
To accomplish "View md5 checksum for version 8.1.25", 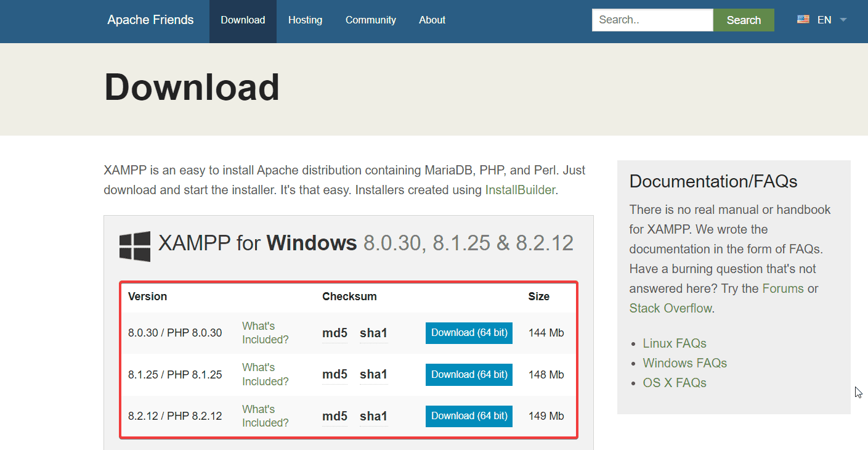I will (x=334, y=374).
